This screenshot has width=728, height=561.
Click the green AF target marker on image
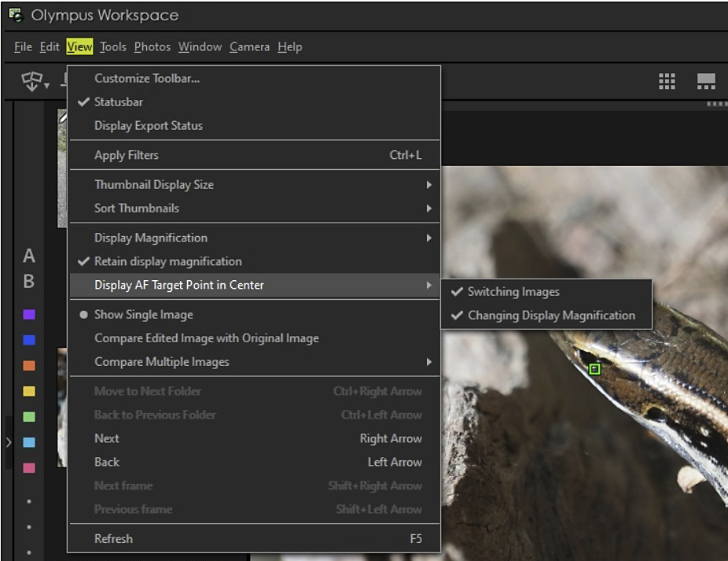[594, 369]
